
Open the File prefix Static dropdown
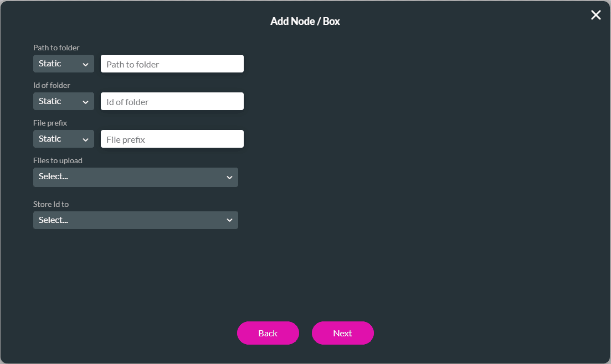[63, 138]
